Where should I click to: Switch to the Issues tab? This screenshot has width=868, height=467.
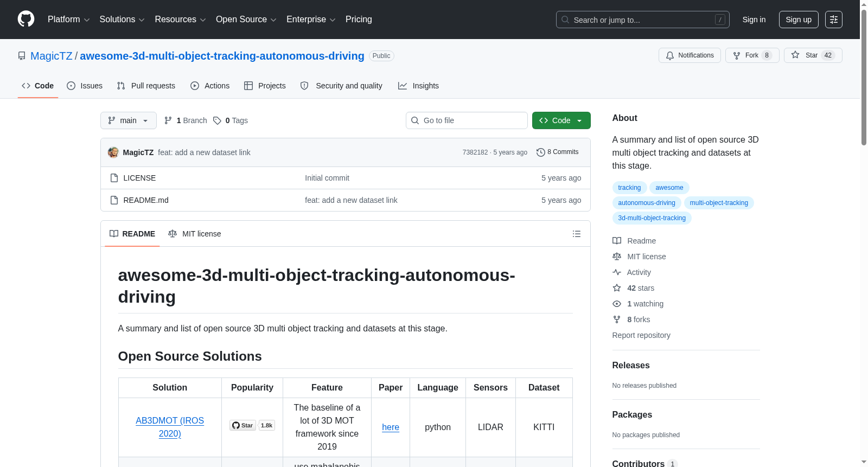pyautogui.click(x=85, y=86)
